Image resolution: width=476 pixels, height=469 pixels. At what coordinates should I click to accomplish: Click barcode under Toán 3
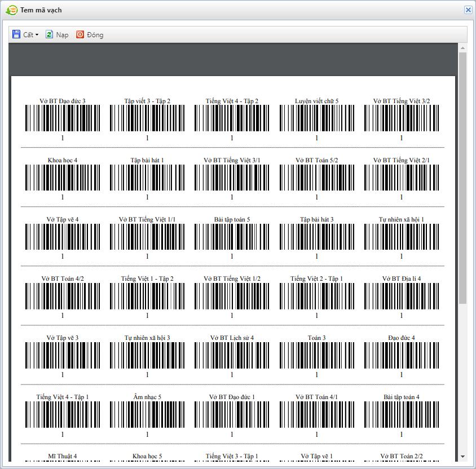tap(316, 355)
